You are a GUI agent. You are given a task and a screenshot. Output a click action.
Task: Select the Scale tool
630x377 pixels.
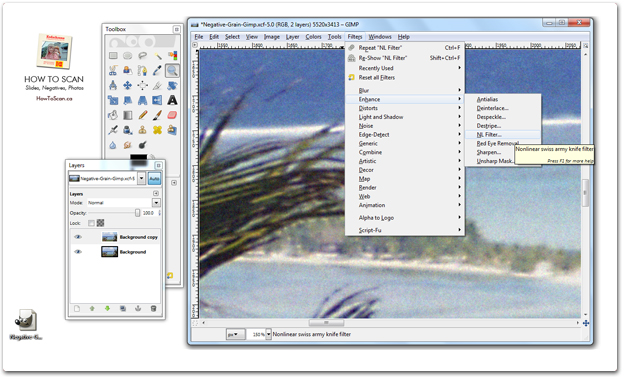[113, 100]
